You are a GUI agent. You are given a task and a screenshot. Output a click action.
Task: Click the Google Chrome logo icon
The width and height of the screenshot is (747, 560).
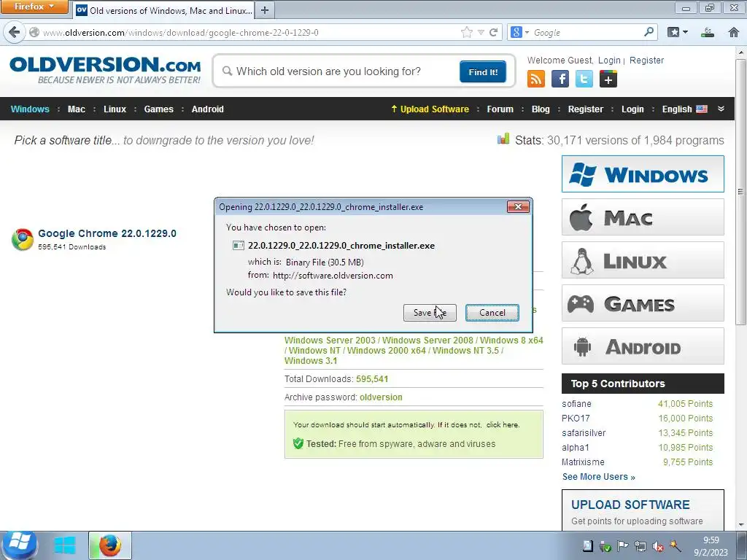point(23,239)
